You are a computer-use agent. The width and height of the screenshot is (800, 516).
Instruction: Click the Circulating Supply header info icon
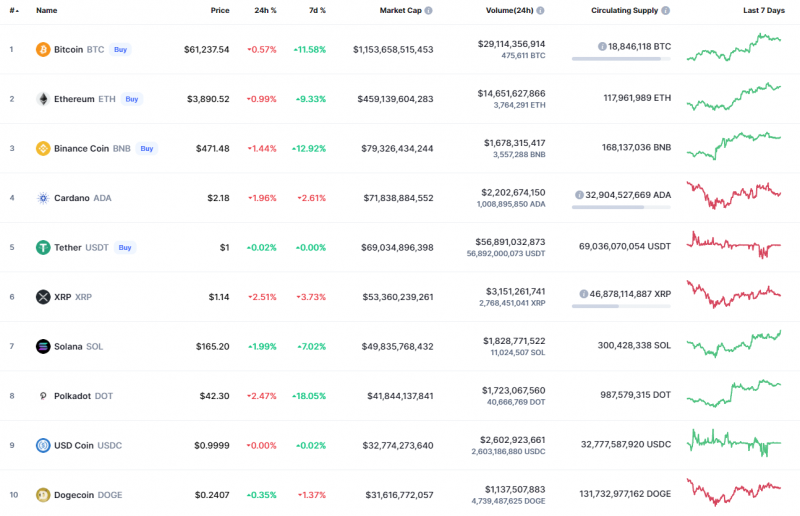[x=665, y=10]
